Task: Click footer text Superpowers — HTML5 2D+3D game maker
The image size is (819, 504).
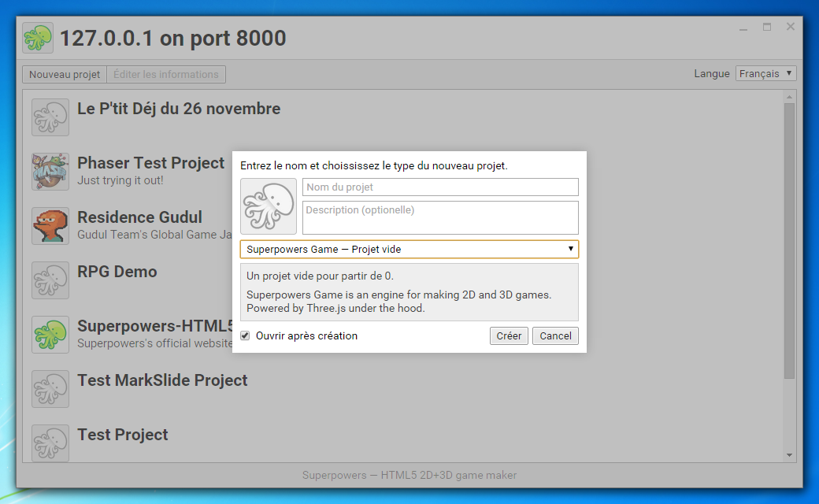Action: point(409,476)
